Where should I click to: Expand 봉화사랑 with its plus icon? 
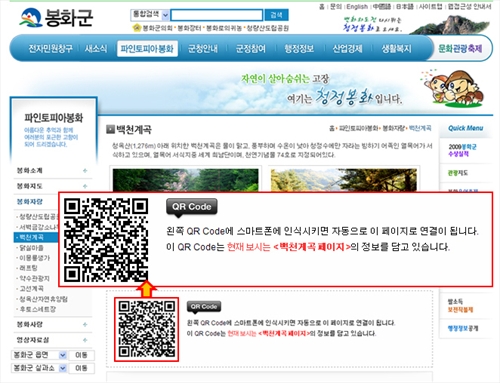point(85,324)
